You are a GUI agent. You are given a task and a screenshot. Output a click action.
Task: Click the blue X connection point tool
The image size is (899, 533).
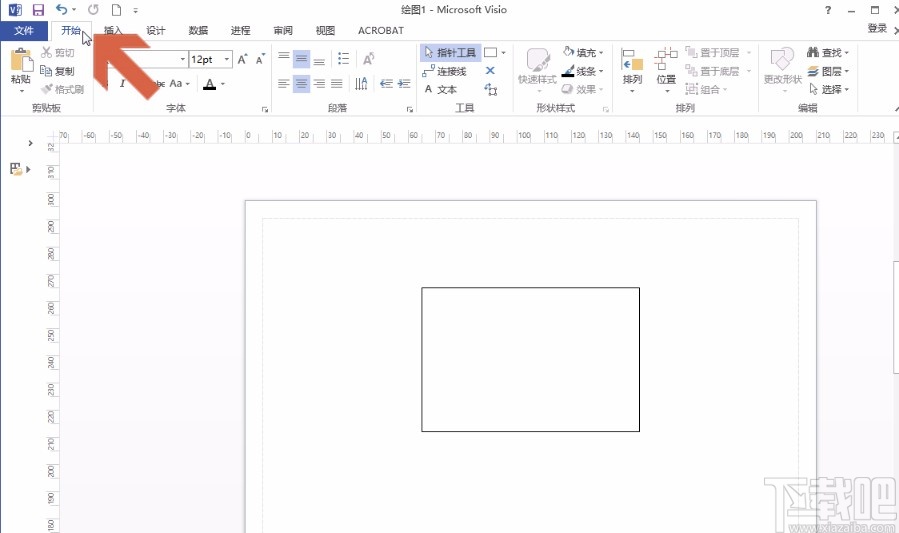[x=490, y=71]
